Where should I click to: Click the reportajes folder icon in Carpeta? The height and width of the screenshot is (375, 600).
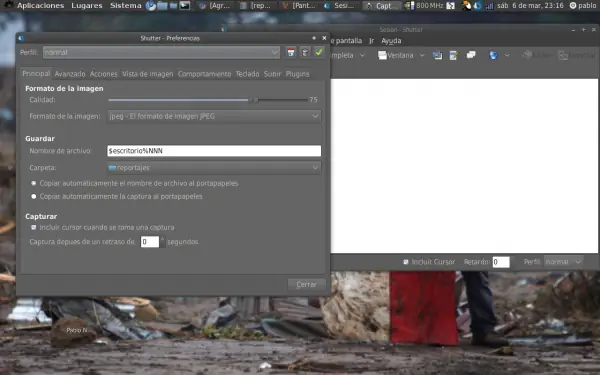[x=112, y=168]
